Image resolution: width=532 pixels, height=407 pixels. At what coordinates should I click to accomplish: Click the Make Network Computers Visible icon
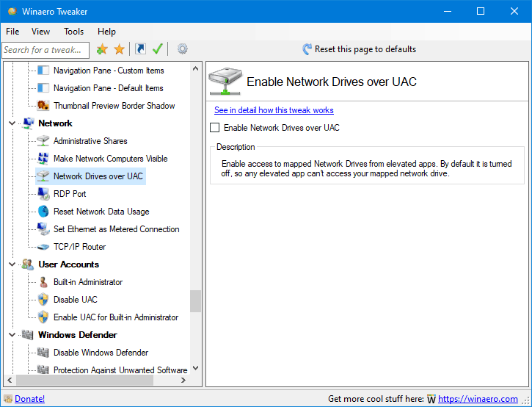coord(43,158)
